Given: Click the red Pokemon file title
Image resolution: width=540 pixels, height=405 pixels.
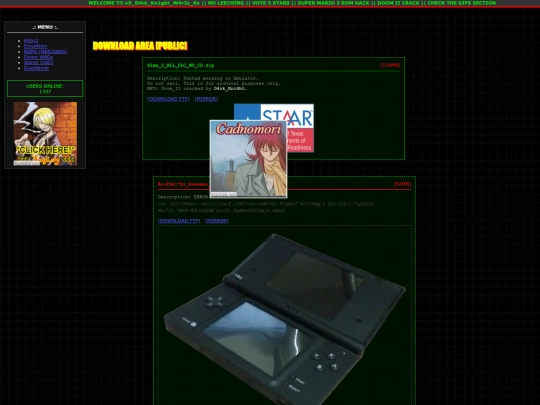Looking at the screenshot, I should pos(183,184).
